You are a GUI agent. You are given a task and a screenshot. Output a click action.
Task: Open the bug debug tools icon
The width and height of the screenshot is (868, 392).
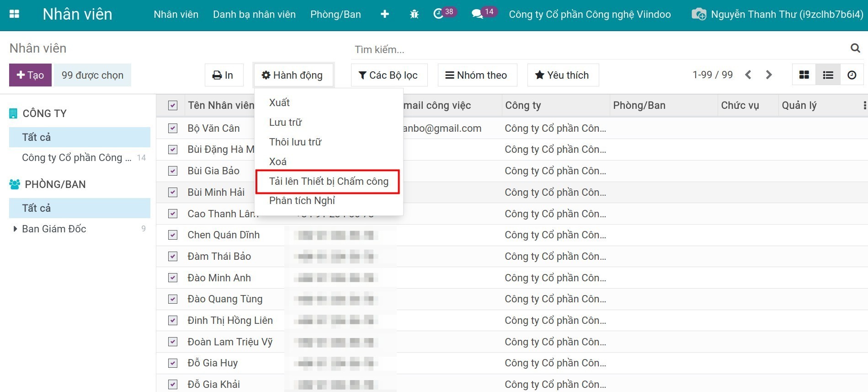[414, 14]
